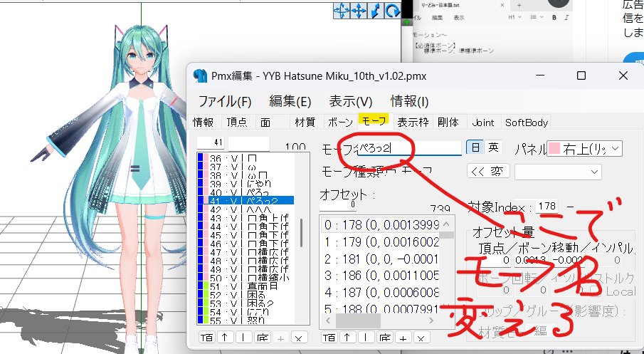Close the Notepad txt file tab
Image resolution: width=644 pixels, height=354 pixels.
pos(502,6)
